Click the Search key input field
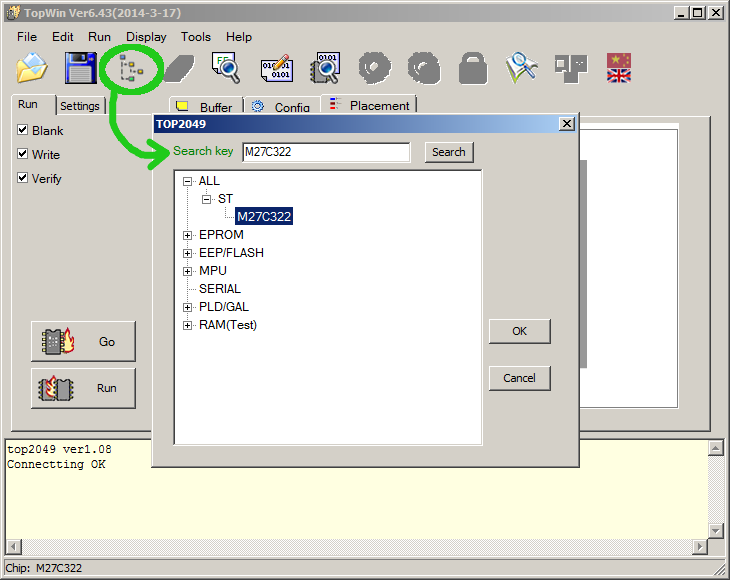Screen dimensions: 730x580 click(326, 152)
